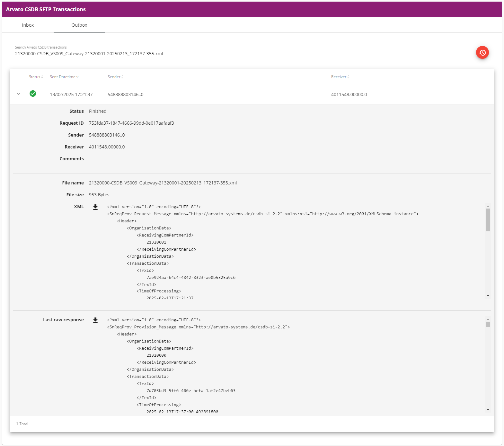This screenshot has height=446, width=504.
Task: Click partner ID 21320000 in response
Action: point(156,355)
